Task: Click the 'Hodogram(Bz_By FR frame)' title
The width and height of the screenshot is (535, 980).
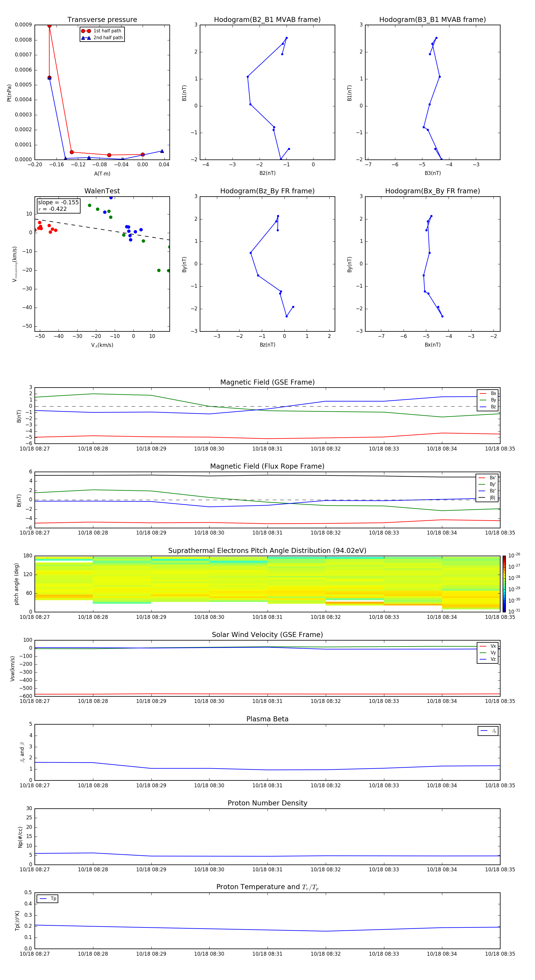Action: pos(267,191)
